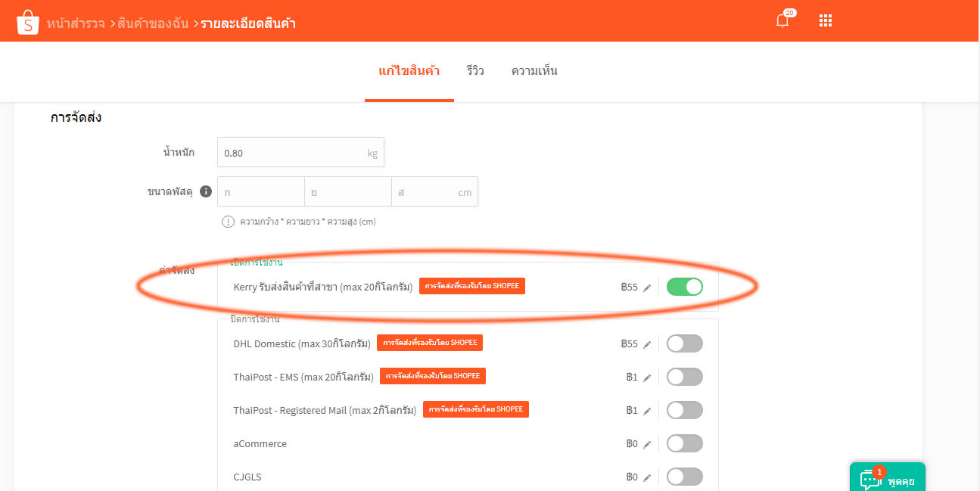Edit ThaiPost Registered Mail fee pencil
The image size is (980, 491).
647,411
